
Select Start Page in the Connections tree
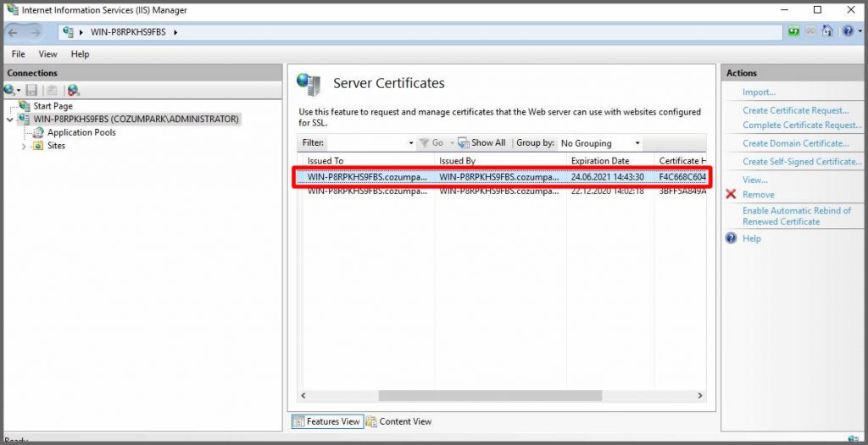(x=53, y=106)
